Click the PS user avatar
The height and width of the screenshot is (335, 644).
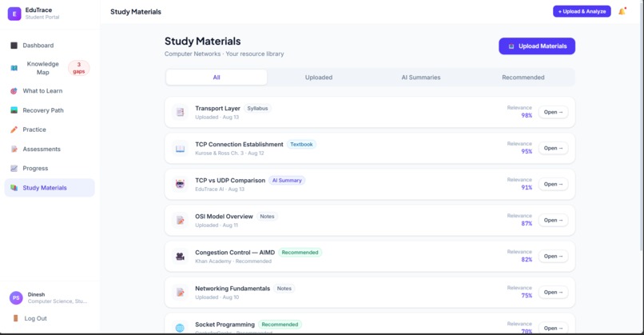coord(16,297)
